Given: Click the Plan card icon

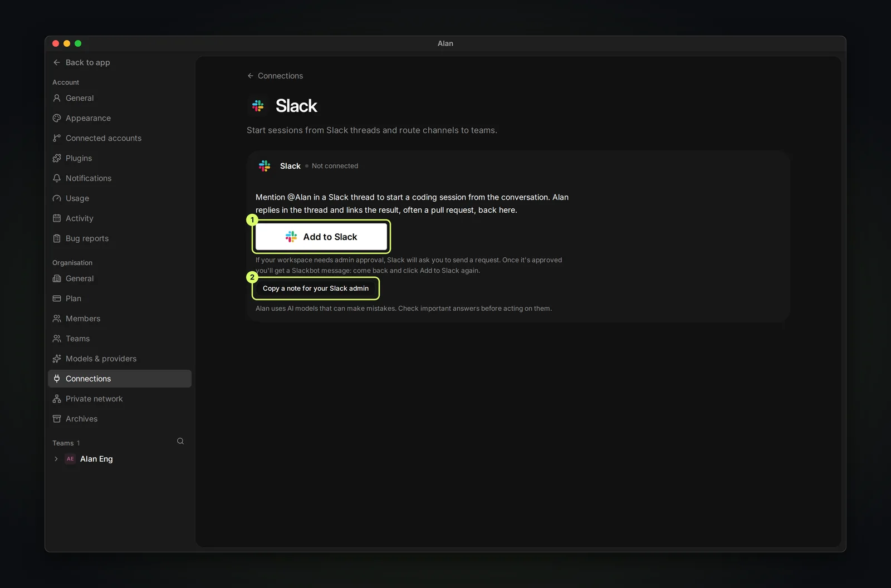Looking at the screenshot, I should click(x=57, y=298).
